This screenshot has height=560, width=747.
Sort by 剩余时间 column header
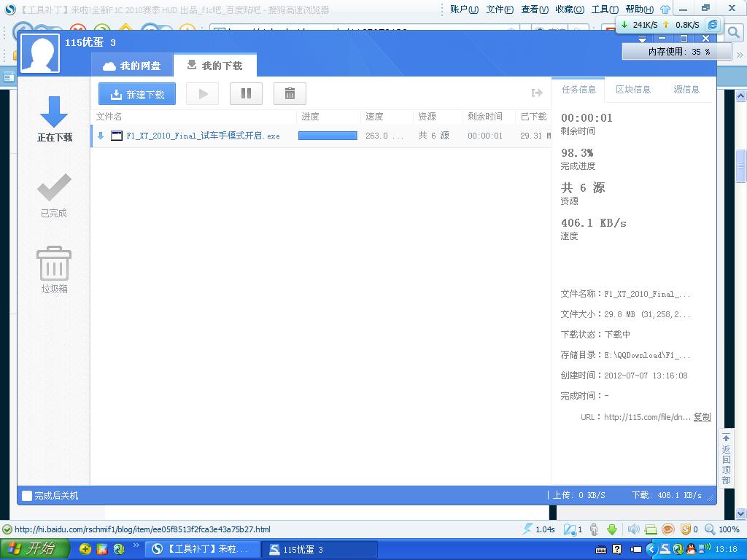click(x=485, y=117)
